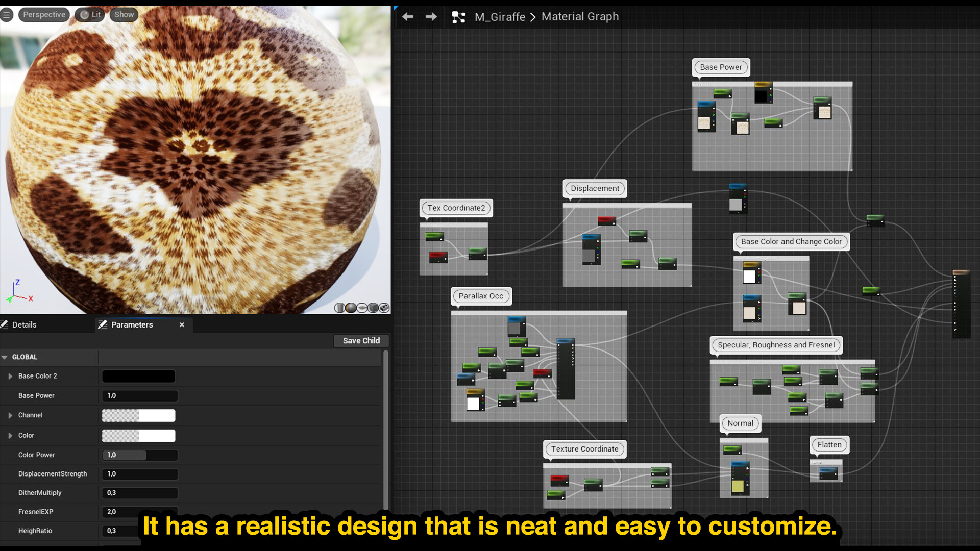Viewport: 980px width, 551px height.
Task: Switch preview to the cube shape
Action: [x=373, y=308]
